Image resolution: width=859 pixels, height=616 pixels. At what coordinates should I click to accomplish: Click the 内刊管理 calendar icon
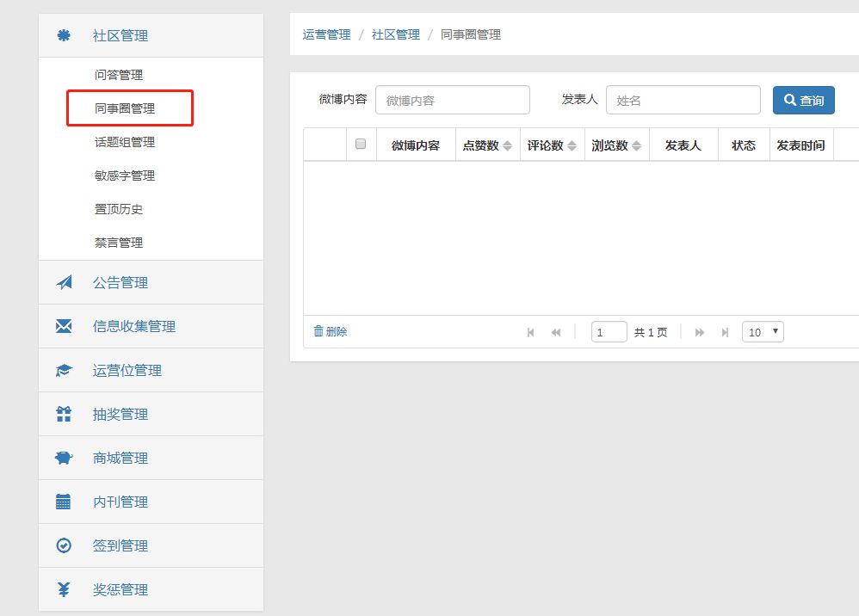[x=64, y=502]
